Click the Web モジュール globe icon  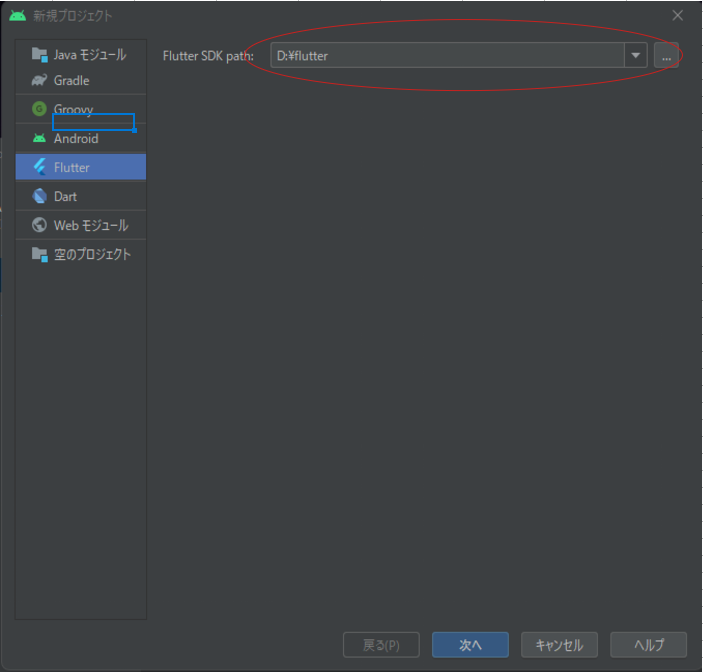39,225
